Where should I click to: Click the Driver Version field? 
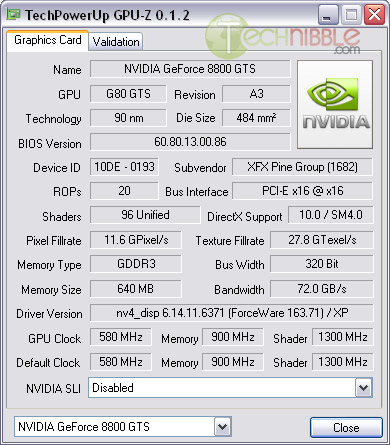pyautogui.click(x=232, y=313)
